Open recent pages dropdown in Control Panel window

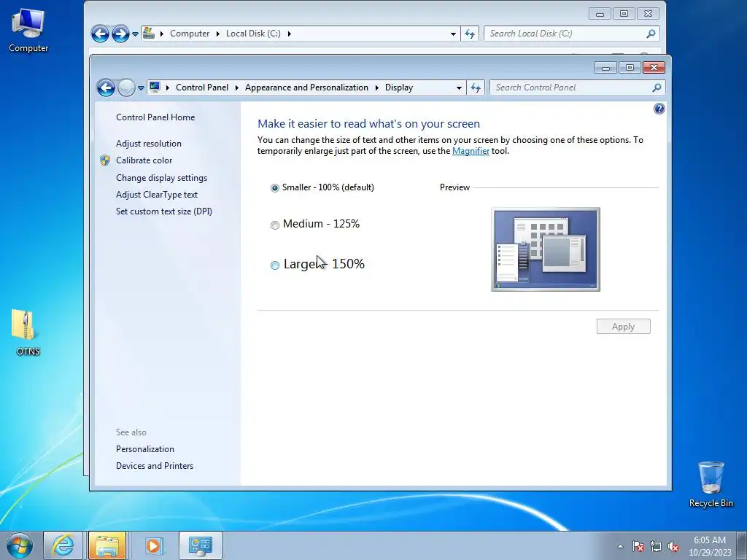(x=141, y=88)
